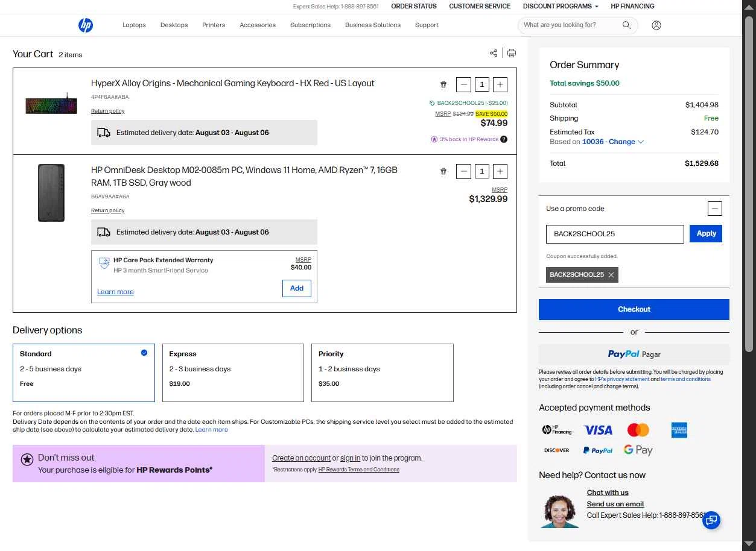This screenshot has height=551, width=756.
Task: Click the Google Pay logo
Action: (638, 450)
